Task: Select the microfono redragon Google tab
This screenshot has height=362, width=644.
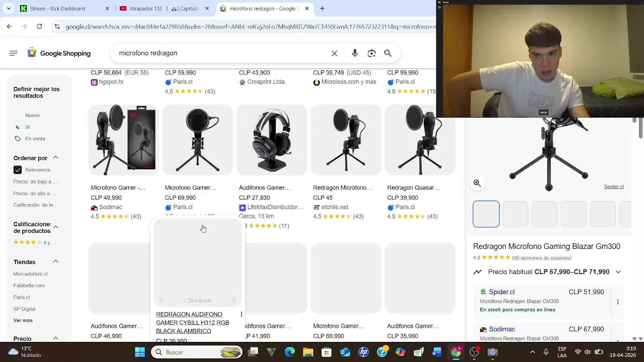Action: tap(265, 9)
